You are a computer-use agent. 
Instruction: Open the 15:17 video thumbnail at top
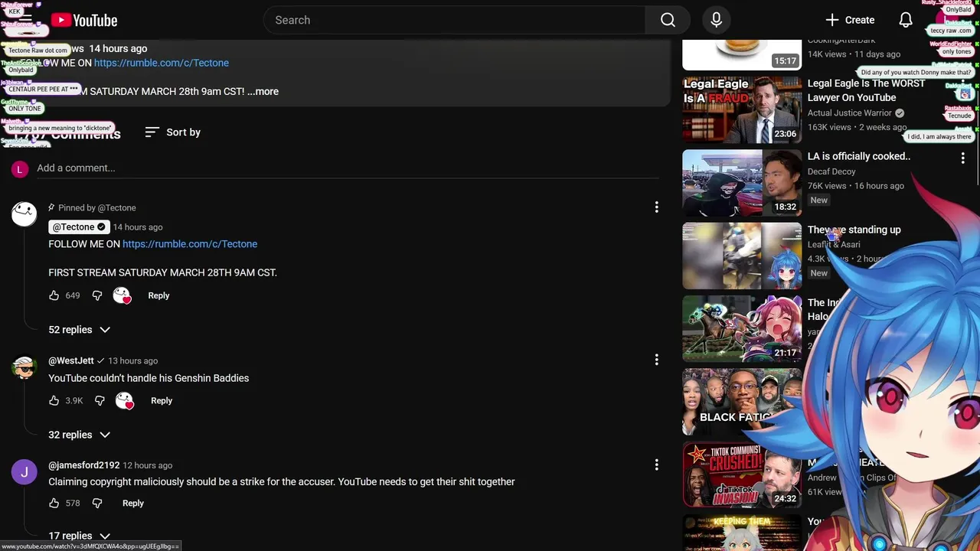click(x=742, y=54)
